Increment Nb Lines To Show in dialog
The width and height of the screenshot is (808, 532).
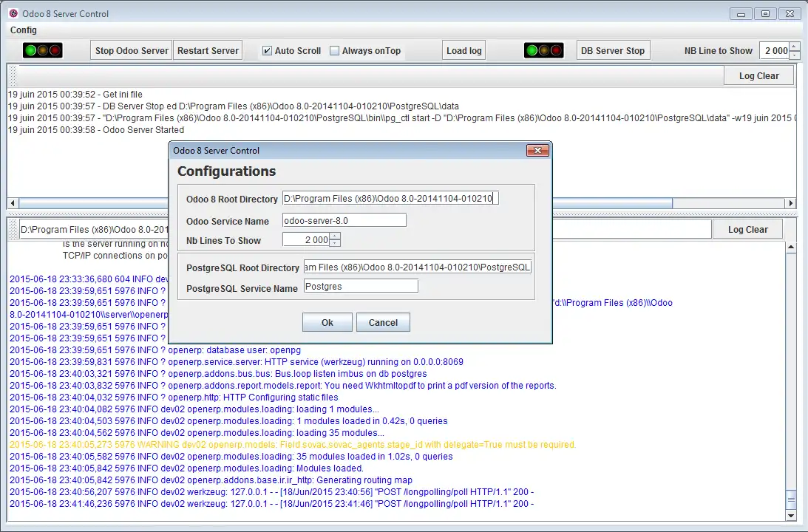tap(335, 236)
